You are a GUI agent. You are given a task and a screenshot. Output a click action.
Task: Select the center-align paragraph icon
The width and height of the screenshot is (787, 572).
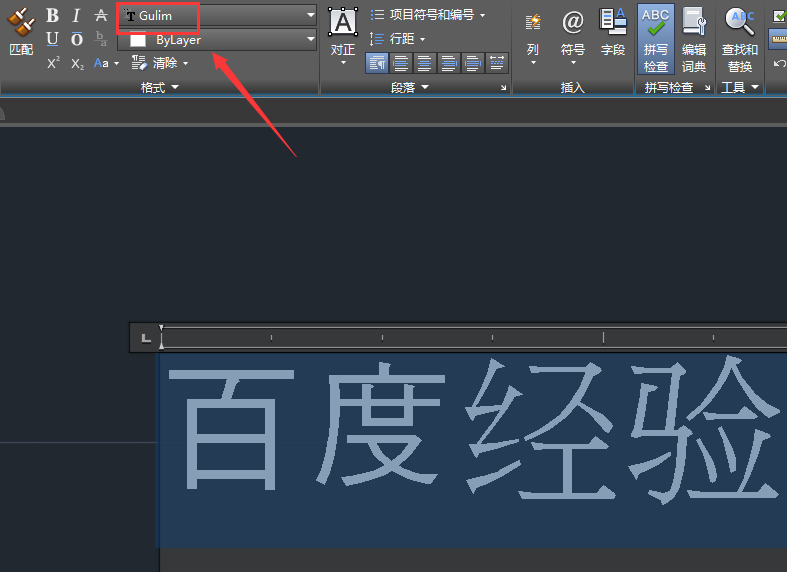tap(425, 63)
